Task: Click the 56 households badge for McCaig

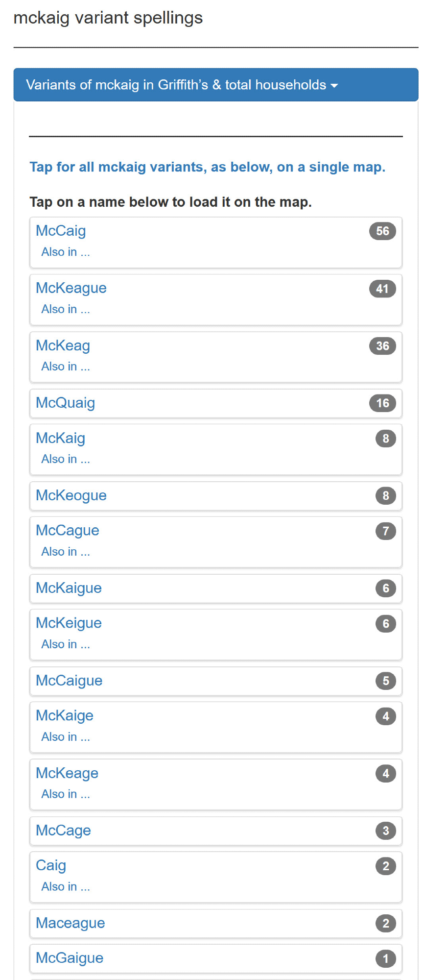Action: pos(382,231)
